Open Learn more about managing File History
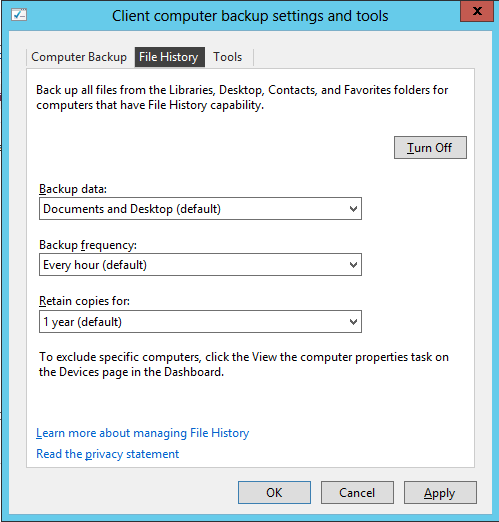The width and height of the screenshot is (499, 522). point(143,433)
